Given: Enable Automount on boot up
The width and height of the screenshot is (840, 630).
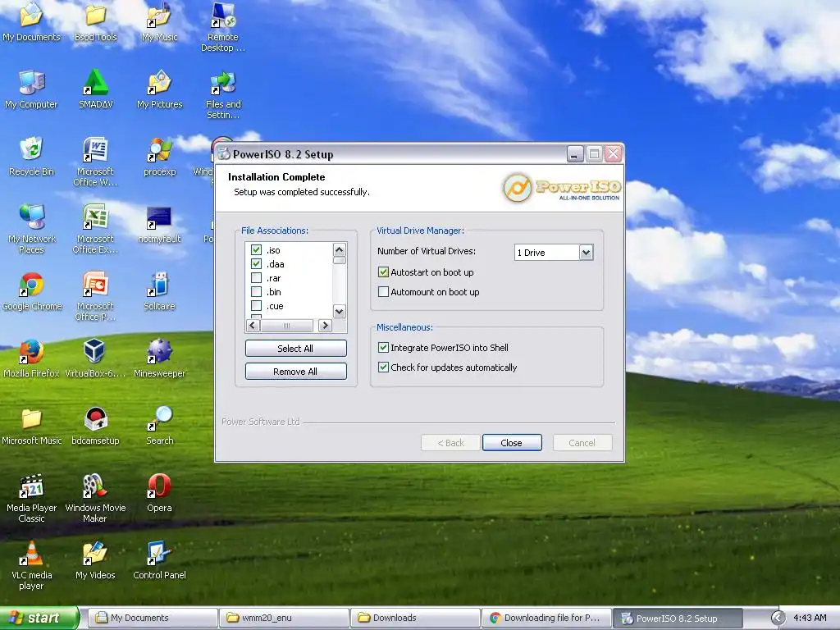Looking at the screenshot, I should pos(383,292).
